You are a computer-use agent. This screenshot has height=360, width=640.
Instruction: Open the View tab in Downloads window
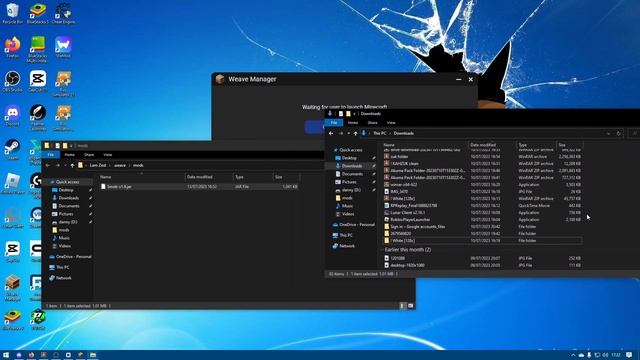391,122
